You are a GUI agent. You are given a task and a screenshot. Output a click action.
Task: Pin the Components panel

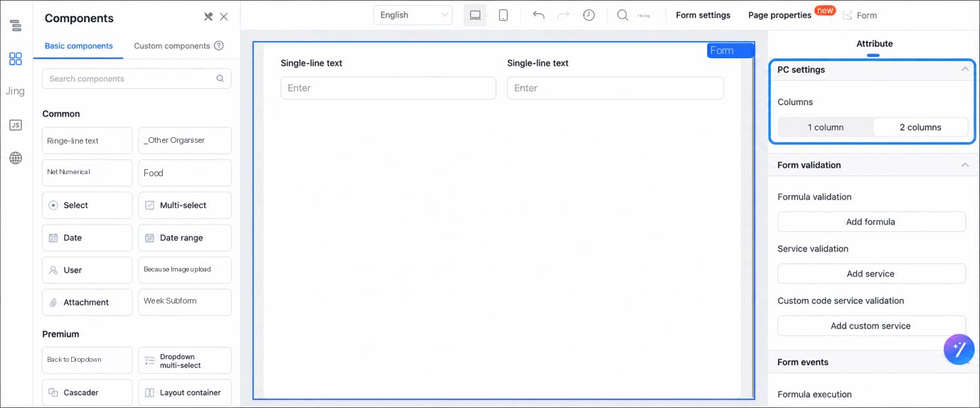coord(208,16)
